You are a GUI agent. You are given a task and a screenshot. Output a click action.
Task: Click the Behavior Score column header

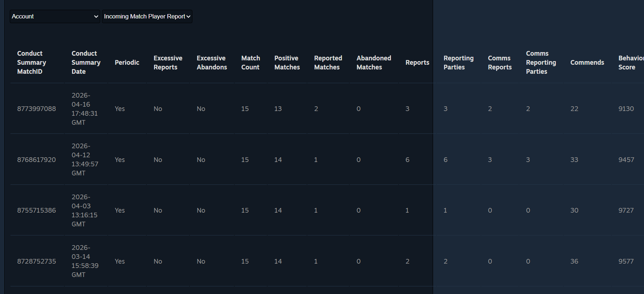pos(631,63)
